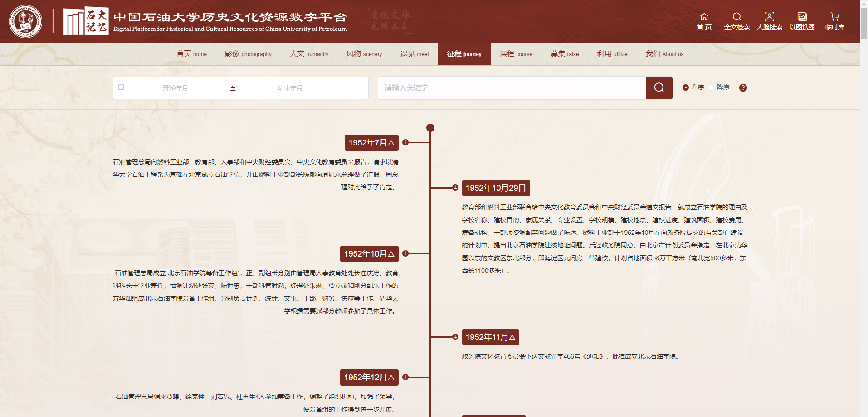Open the end month (结束年月) picker

tap(290, 88)
